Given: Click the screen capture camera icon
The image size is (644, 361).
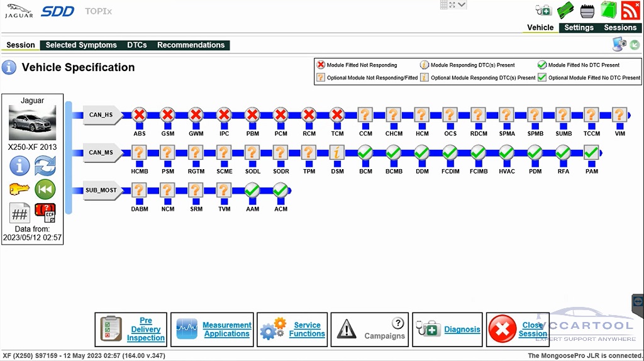Looking at the screenshot, I should coord(618,44).
